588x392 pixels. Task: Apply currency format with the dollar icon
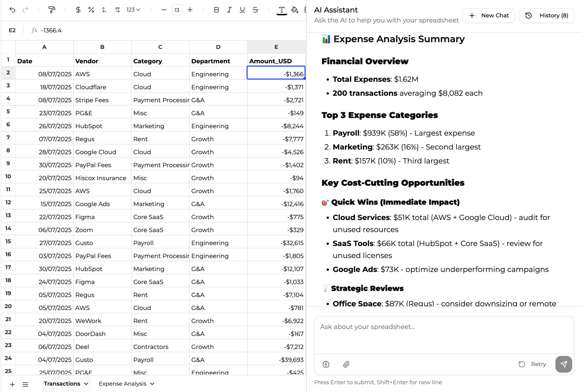pos(78,10)
